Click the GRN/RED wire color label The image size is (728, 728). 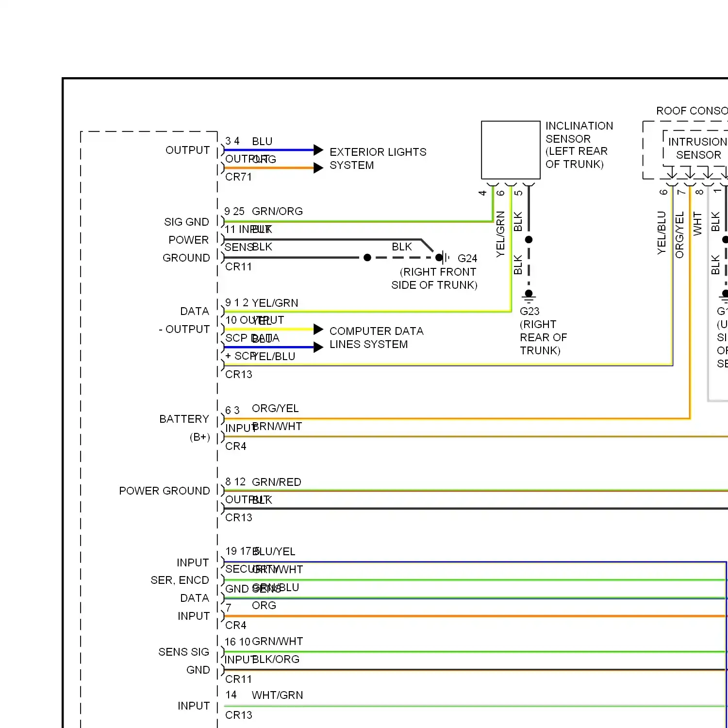pos(277,482)
